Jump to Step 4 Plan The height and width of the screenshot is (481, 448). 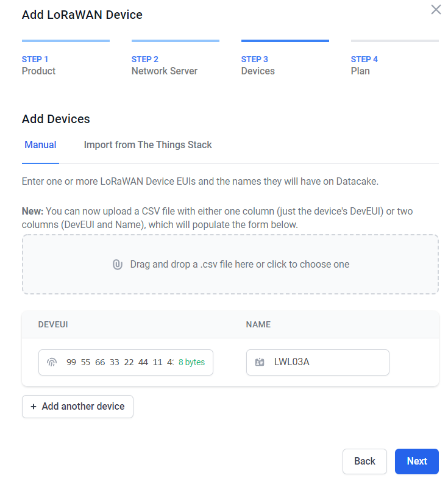coord(364,65)
